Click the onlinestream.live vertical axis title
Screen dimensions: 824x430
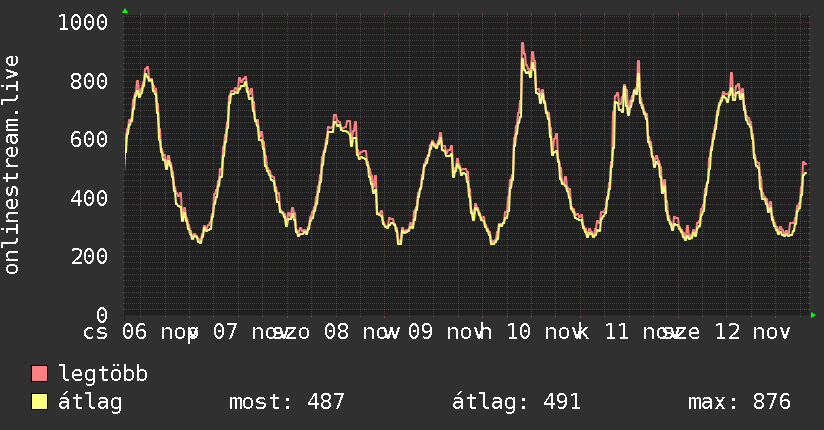(11, 165)
